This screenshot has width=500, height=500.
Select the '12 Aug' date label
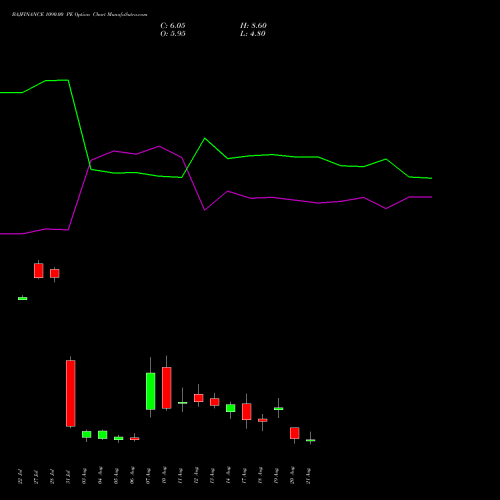196,476
